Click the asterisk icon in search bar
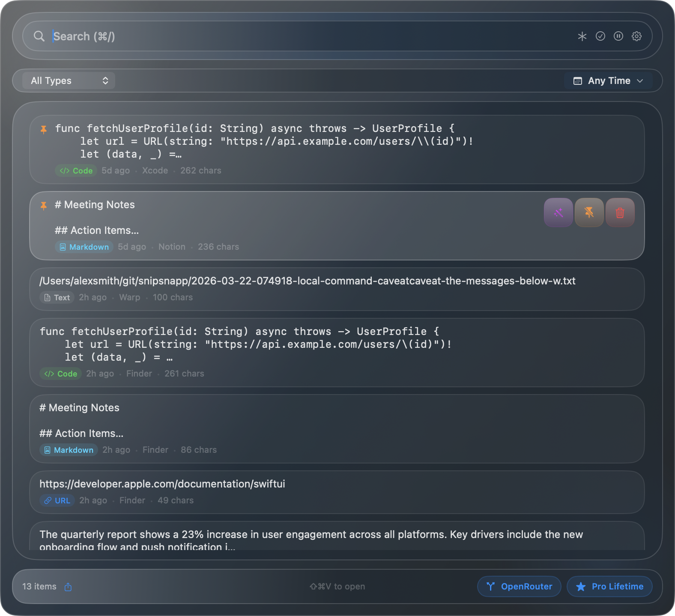675x616 pixels. pos(582,36)
